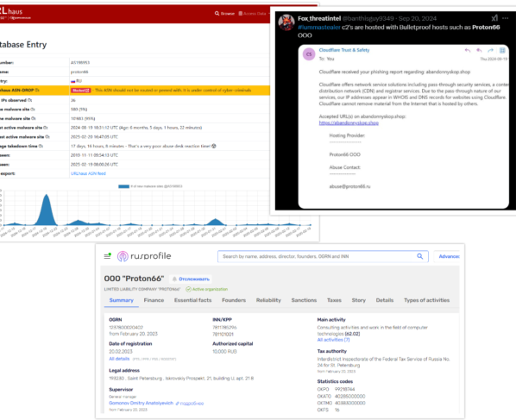This screenshot has height=420, width=516.
Task: Click the reply arrow icon in the email
Action: (468, 50)
